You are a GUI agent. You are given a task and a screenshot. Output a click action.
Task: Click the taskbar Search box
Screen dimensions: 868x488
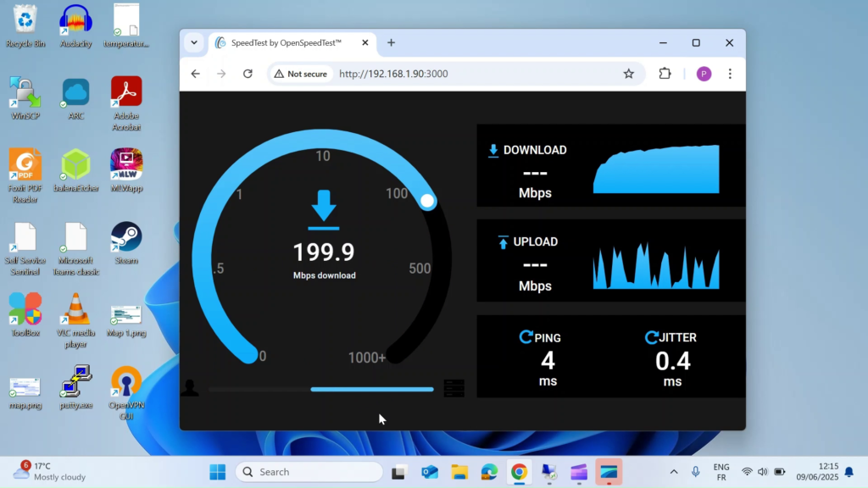coord(309,472)
